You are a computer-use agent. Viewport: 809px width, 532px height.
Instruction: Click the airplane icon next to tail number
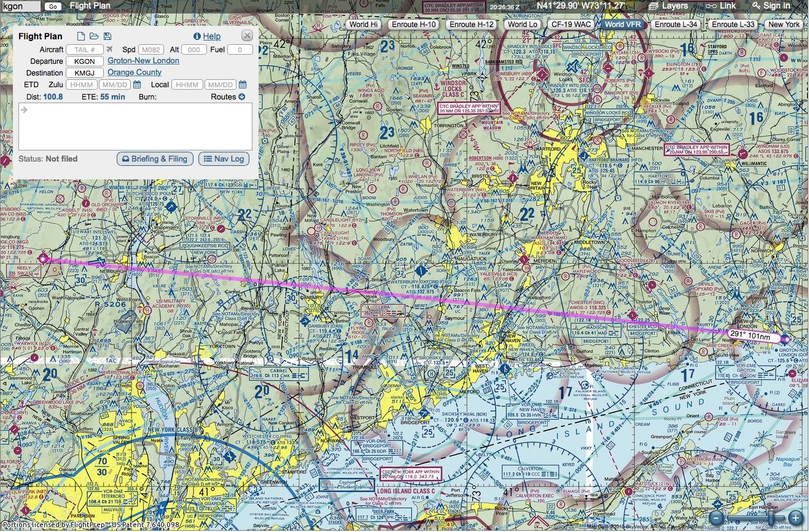[x=110, y=50]
